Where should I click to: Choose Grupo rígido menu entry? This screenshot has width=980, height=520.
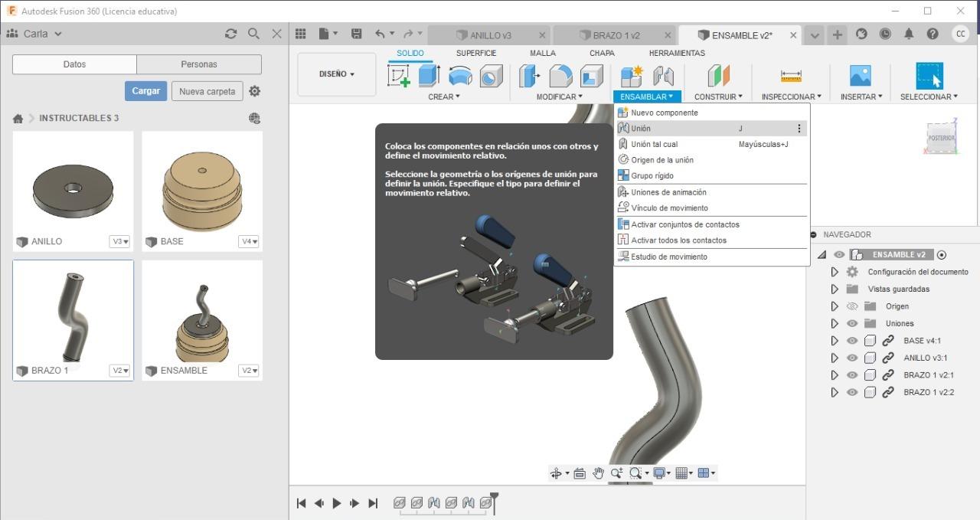pyautogui.click(x=711, y=175)
